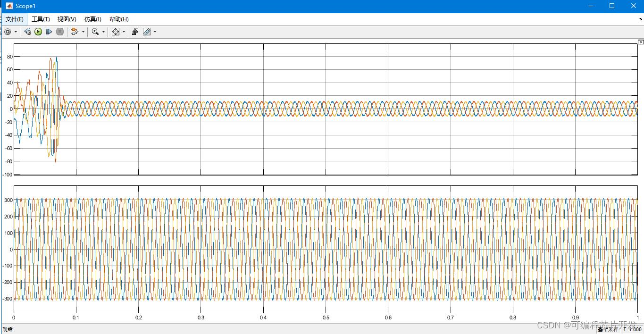Click the highlight Simulink block icon
Screen dimensions: 644x334
pyautogui.click(x=75, y=32)
